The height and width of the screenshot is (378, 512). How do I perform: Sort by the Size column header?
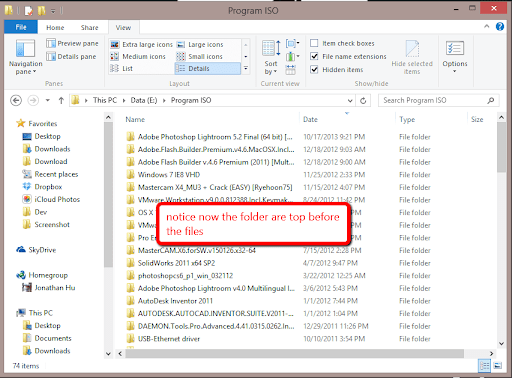(477, 119)
